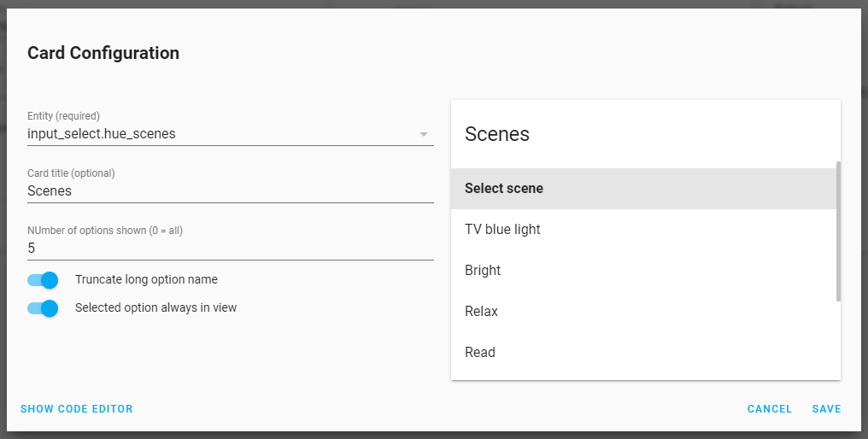Click the Entity (required) field label
868x439 pixels.
tap(63, 116)
